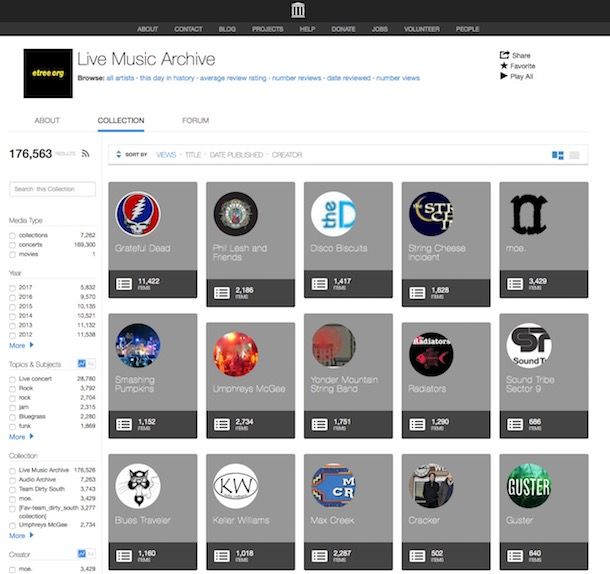Expand More under Topics & Subjects

coord(21,437)
